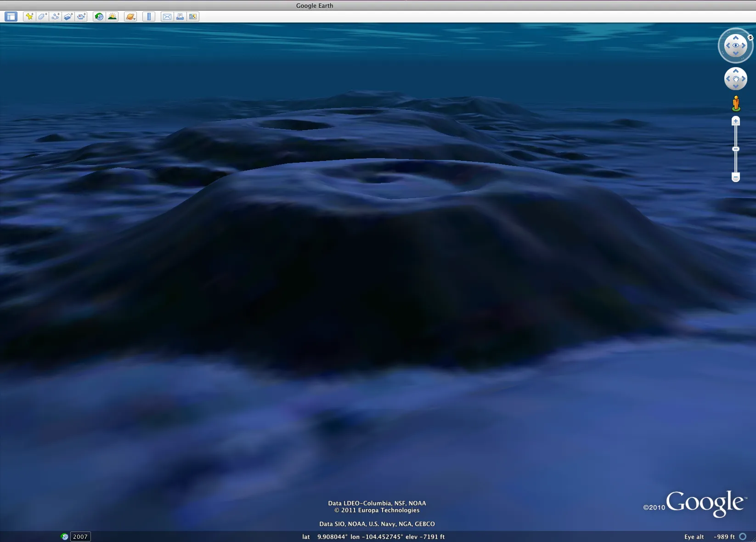This screenshot has width=756, height=542.
Task: Toggle the sidebar panel button
Action: point(11,17)
